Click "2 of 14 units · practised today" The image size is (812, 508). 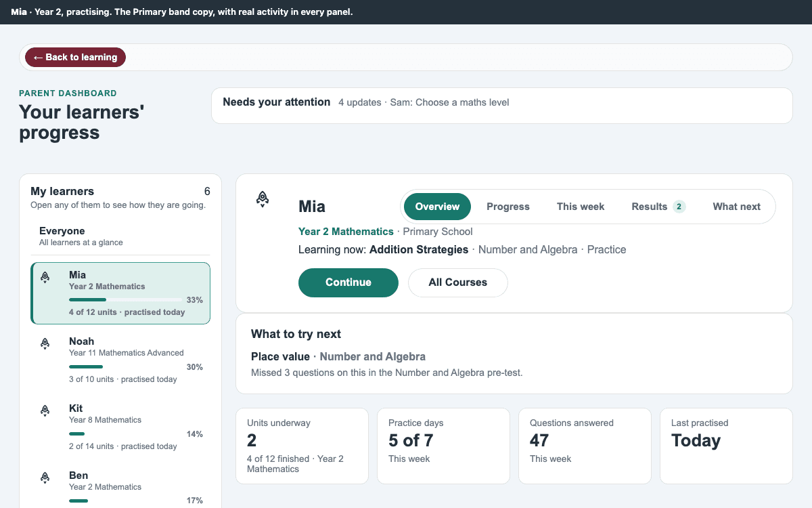click(123, 446)
